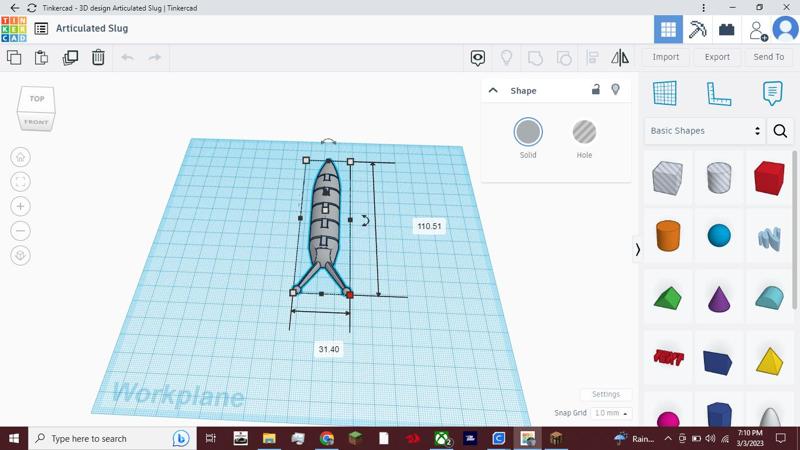Pick the orange Cylinder shape

point(668,236)
